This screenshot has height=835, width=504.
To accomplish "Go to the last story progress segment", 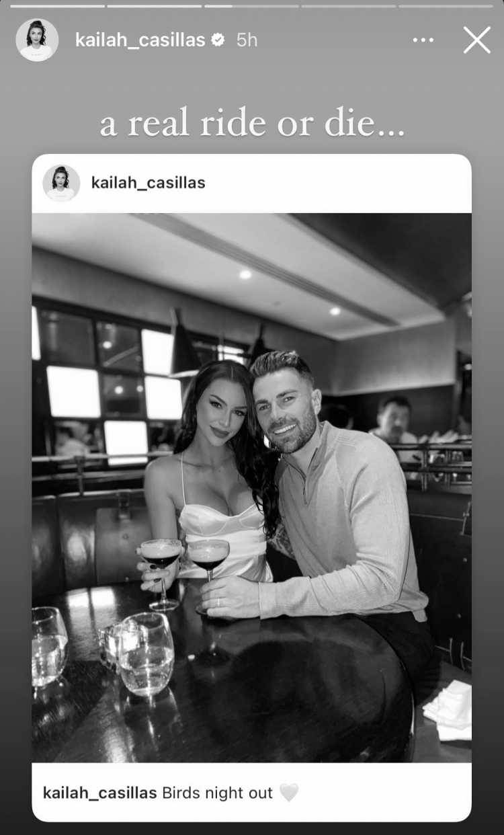I will point(446,6).
